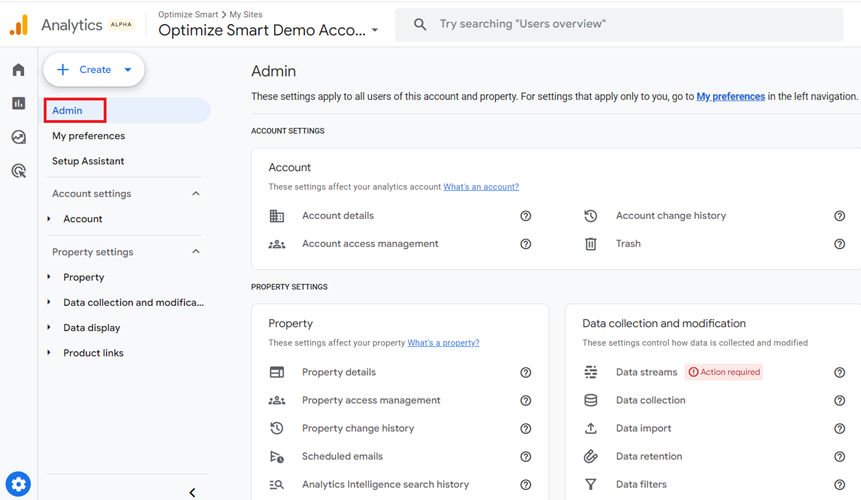This screenshot has height=500, width=861.
Task: Open the account selector dropdown arrow
Action: 375,30
